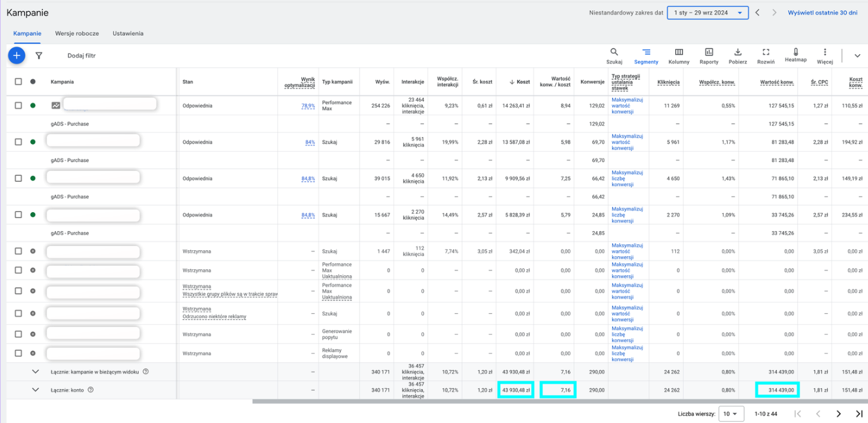Open the Kolumny columns icon

pos(679,52)
